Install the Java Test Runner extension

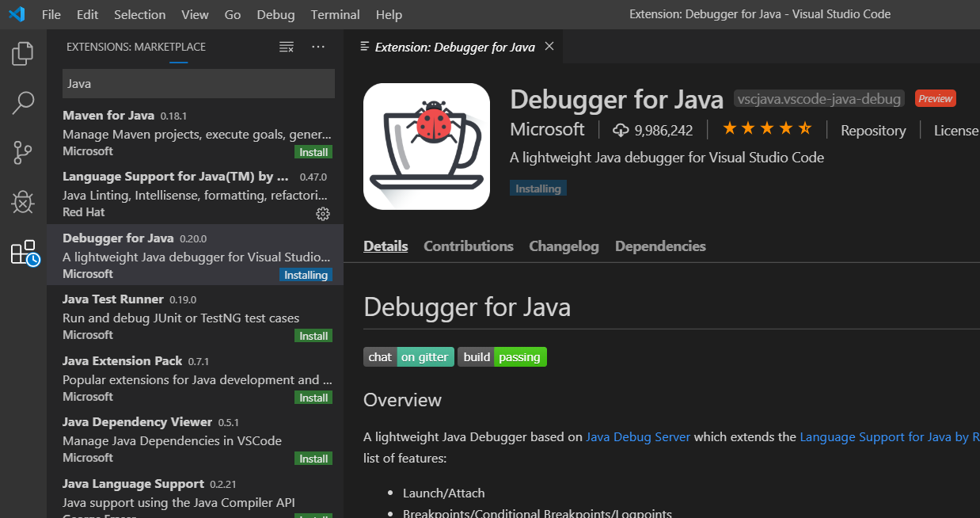pyautogui.click(x=313, y=336)
